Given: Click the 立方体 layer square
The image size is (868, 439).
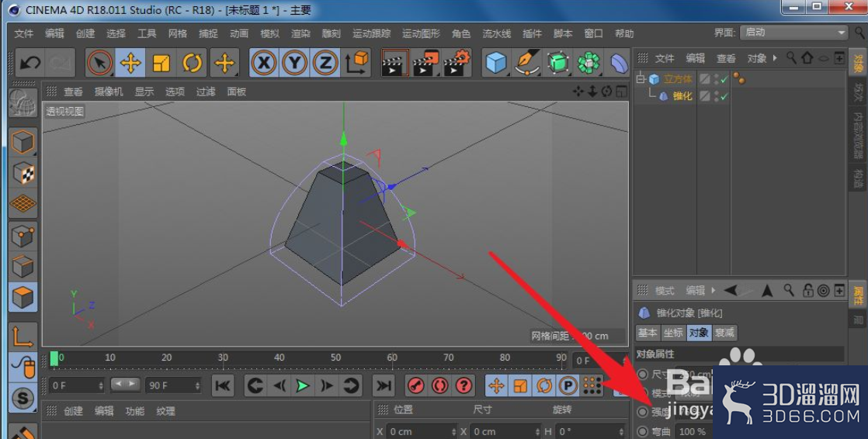Looking at the screenshot, I should 704,79.
